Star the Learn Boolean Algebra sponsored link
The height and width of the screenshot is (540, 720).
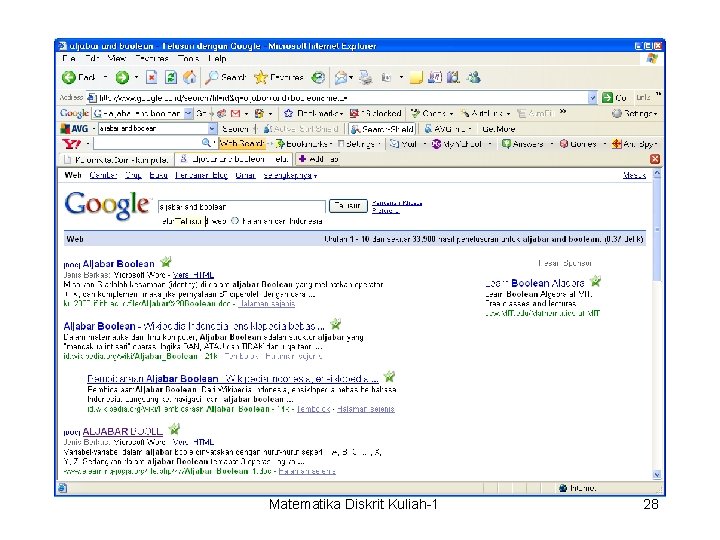click(596, 281)
